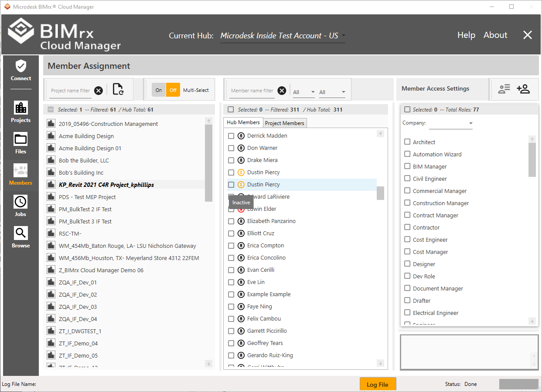Open the Files section in sidebar

pyautogui.click(x=21, y=143)
